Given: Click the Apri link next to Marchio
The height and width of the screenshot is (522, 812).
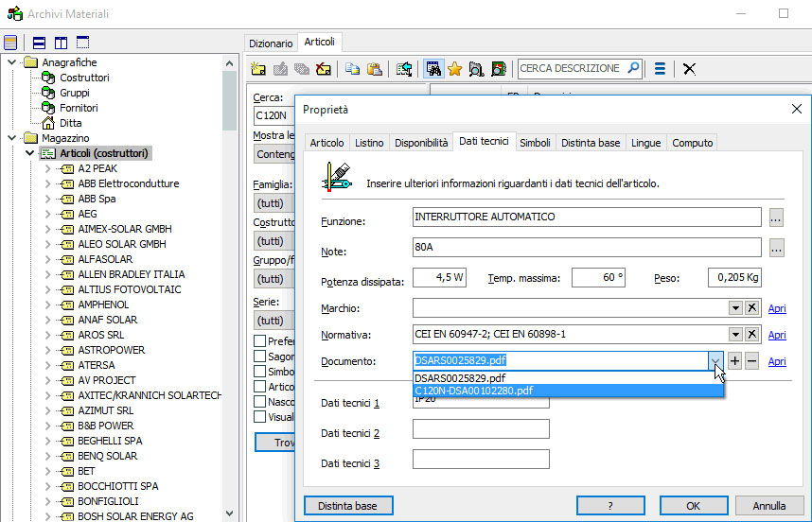Looking at the screenshot, I should coord(777,309).
